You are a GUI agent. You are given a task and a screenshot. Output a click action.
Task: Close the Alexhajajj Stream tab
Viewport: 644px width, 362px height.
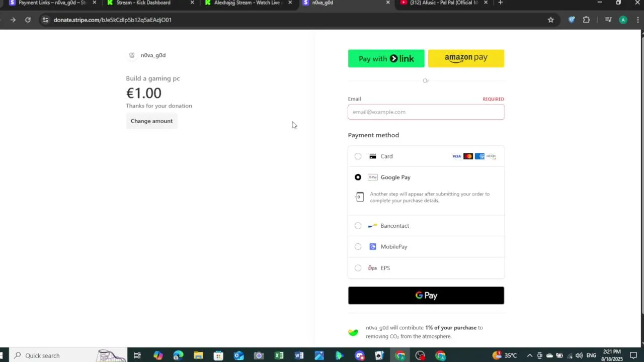(x=290, y=3)
